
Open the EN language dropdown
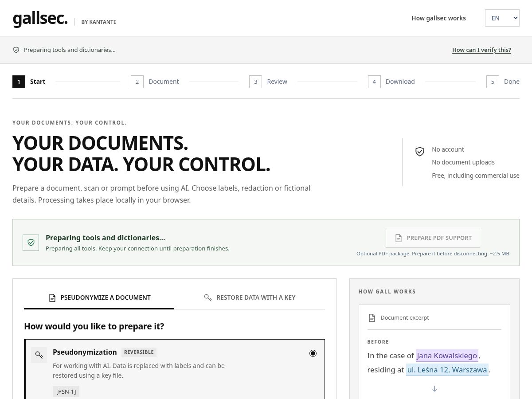pos(502,18)
